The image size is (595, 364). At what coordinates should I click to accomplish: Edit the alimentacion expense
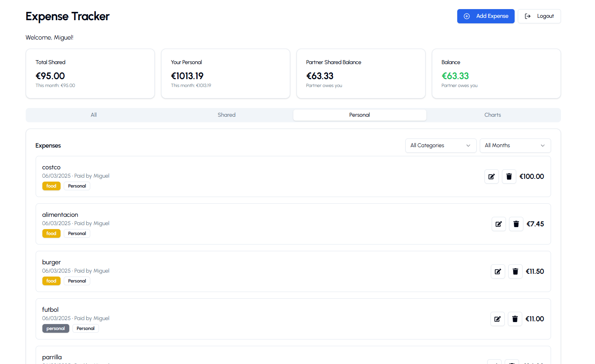(x=499, y=224)
